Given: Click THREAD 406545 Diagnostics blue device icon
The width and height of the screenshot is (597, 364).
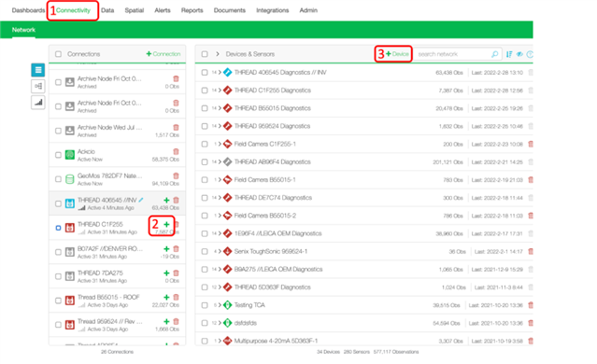Looking at the screenshot, I should tap(227, 72).
